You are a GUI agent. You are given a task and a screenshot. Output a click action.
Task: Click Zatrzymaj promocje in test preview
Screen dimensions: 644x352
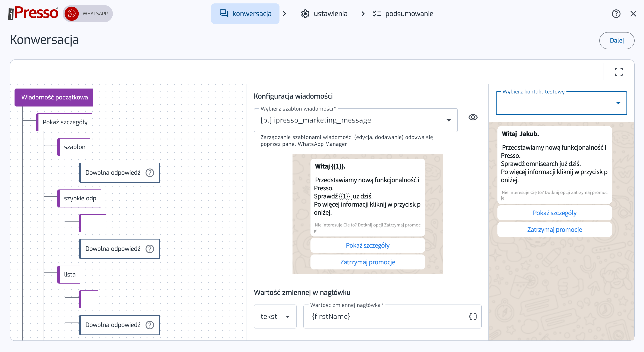(554, 230)
